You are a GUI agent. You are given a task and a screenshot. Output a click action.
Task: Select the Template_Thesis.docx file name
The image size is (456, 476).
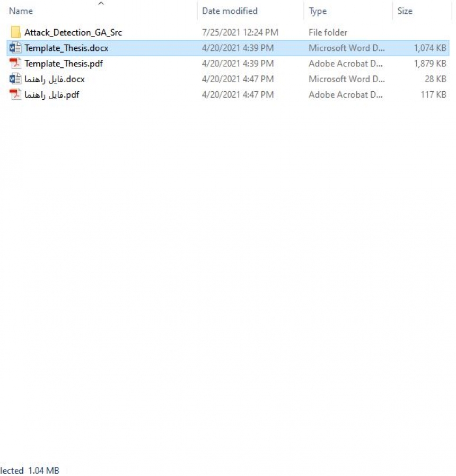66,48
